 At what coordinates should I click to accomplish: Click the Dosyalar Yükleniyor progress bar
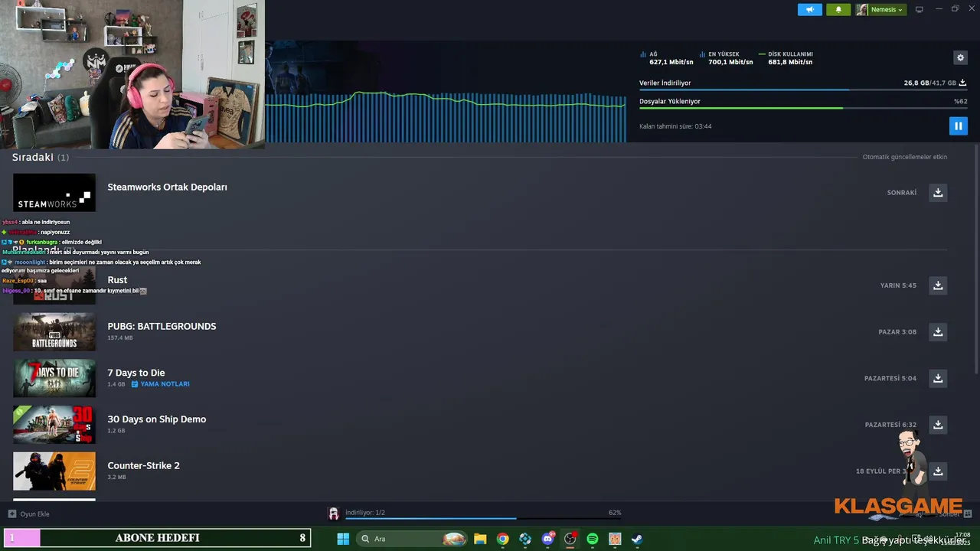coord(803,108)
